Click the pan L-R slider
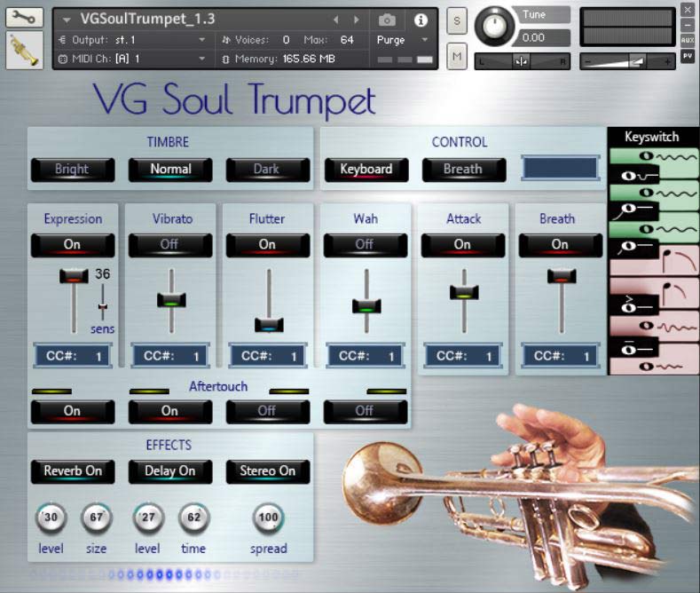This screenshot has height=593, width=700. point(522,61)
